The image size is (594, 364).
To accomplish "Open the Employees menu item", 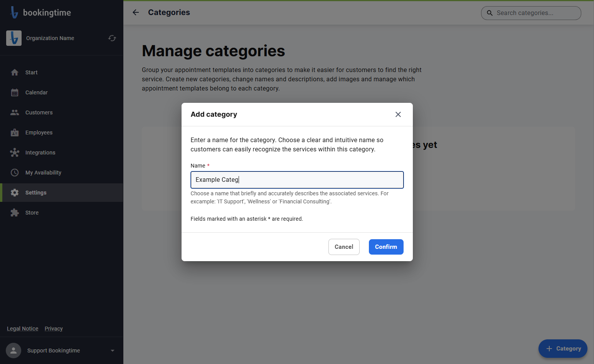I will (62, 133).
